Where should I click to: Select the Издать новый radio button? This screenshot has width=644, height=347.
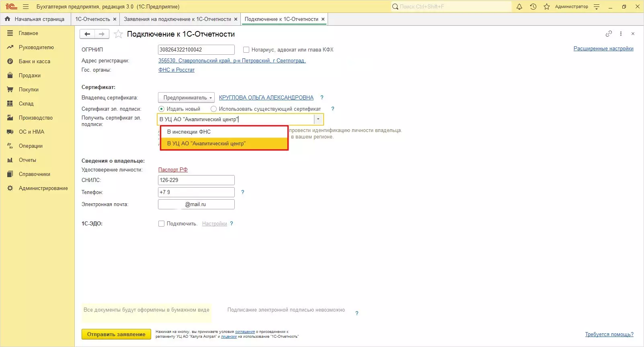pyautogui.click(x=162, y=109)
